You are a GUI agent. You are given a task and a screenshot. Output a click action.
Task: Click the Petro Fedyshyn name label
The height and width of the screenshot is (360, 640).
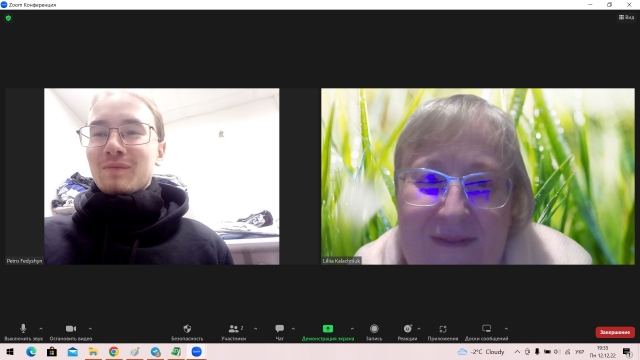(24, 261)
